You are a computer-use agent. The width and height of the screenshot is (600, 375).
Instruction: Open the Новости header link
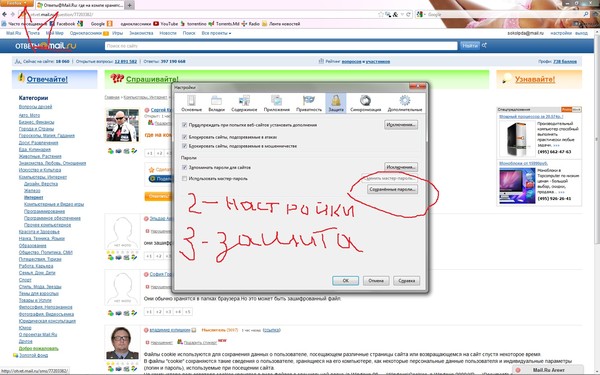(x=168, y=33)
